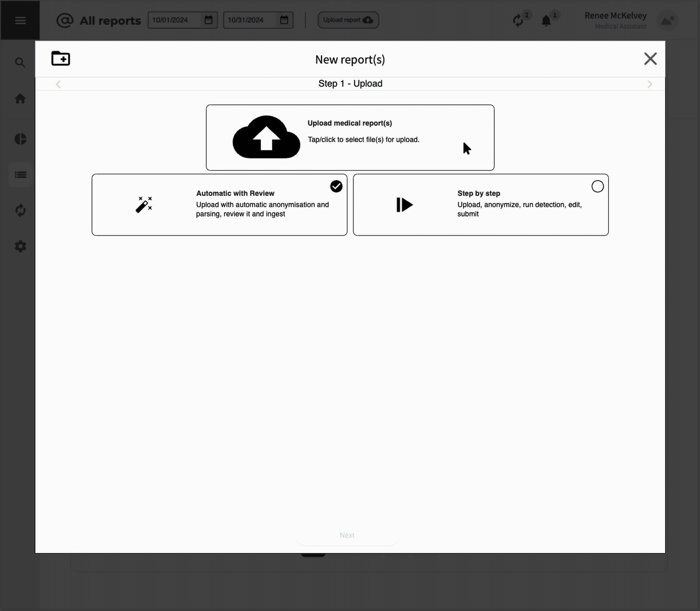Open settings gear in sidebar
Screen dimensions: 700x611
click(20, 246)
